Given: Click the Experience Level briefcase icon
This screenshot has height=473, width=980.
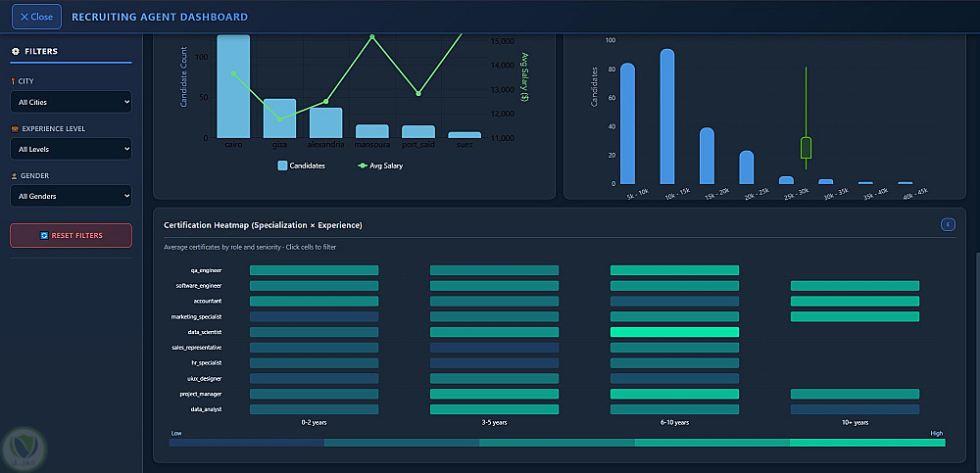Looking at the screenshot, I should coord(15,128).
